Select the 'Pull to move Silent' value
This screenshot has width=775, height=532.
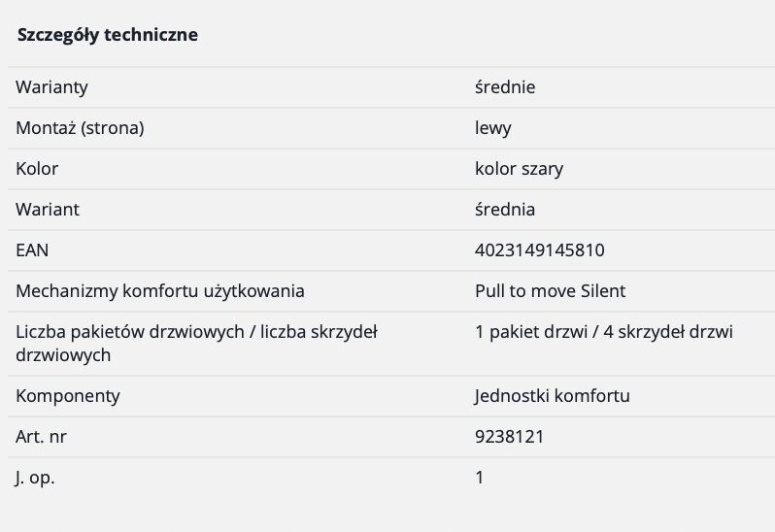(550, 291)
